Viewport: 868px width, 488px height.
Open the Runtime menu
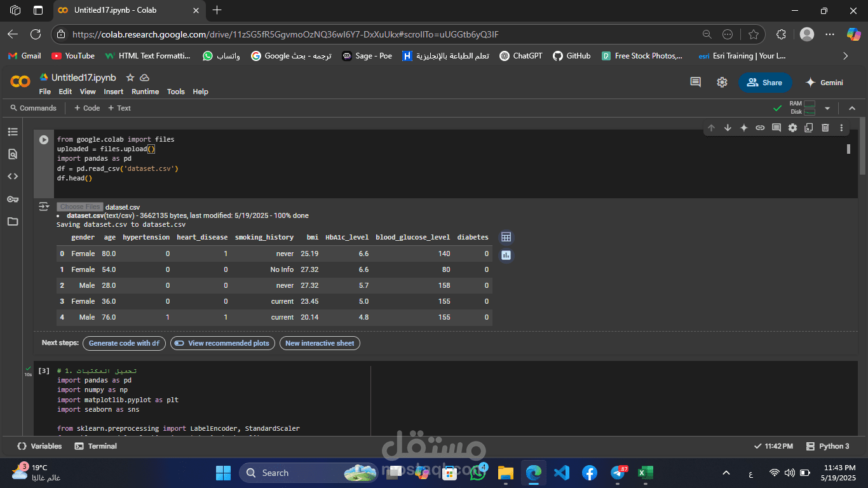[146, 91]
